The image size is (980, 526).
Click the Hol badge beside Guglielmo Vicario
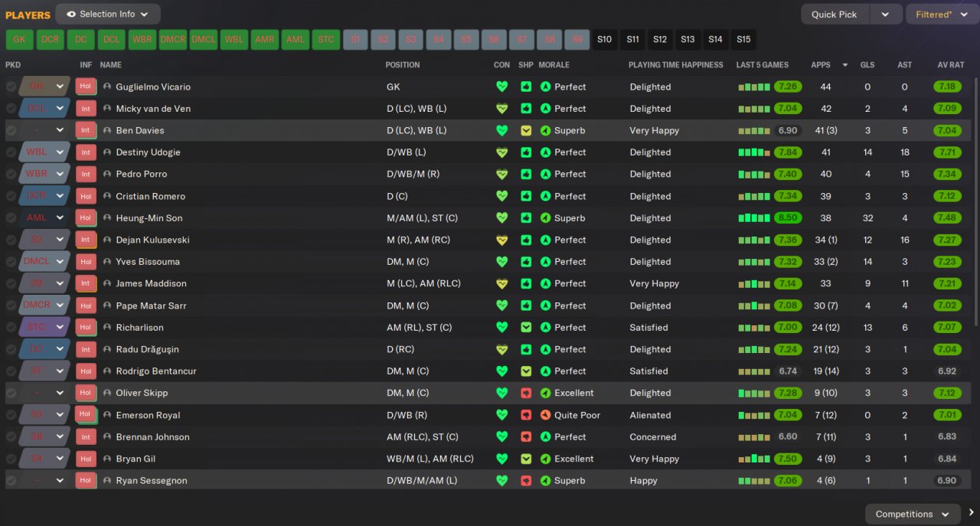point(86,87)
